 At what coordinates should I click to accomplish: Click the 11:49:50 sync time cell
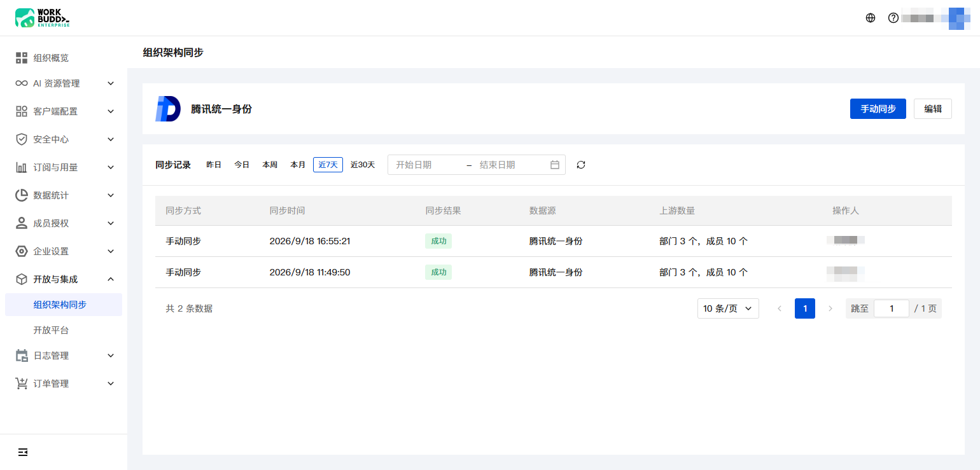(x=310, y=272)
